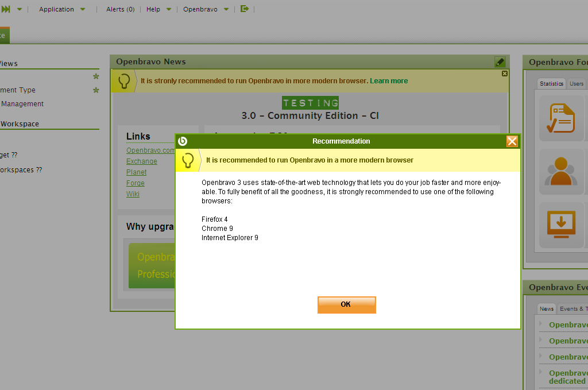
Task: Click the TESTING banner image
Action: click(x=310, y=103)
